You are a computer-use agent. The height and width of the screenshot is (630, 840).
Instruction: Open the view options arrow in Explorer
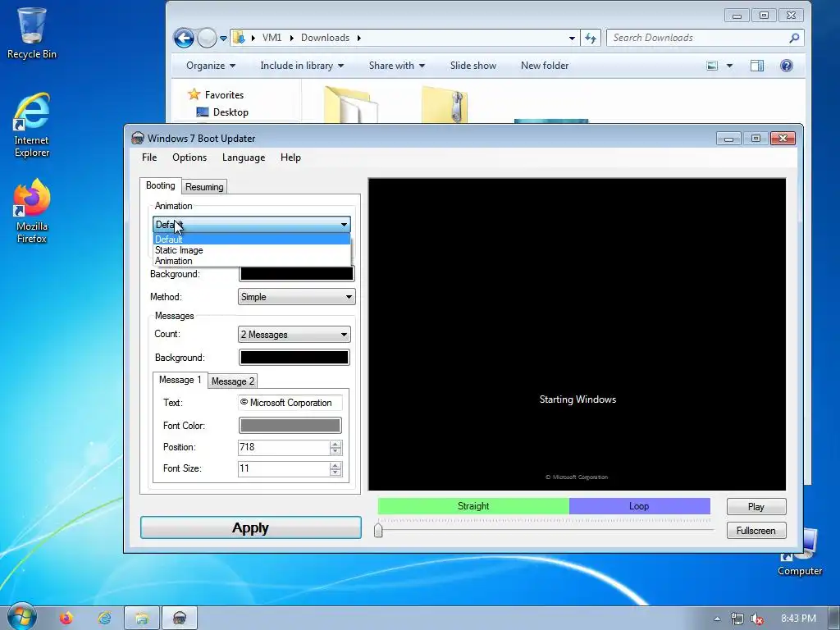coord(729,66)
